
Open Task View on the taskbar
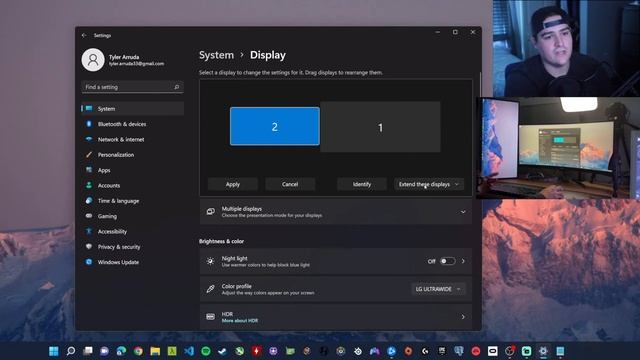(x=88, y=351)
